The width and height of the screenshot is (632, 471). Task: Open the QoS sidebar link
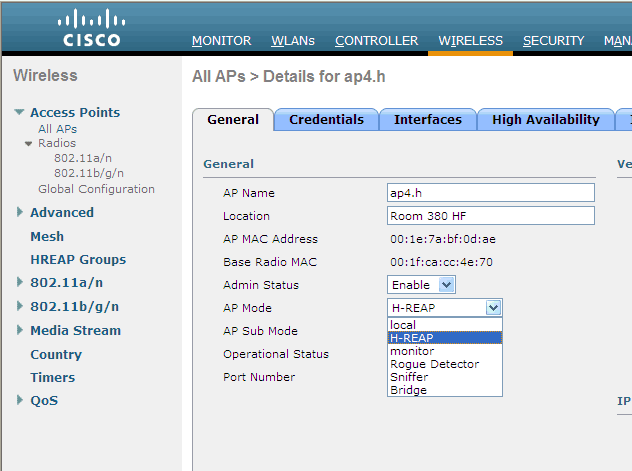click(44, 400)
